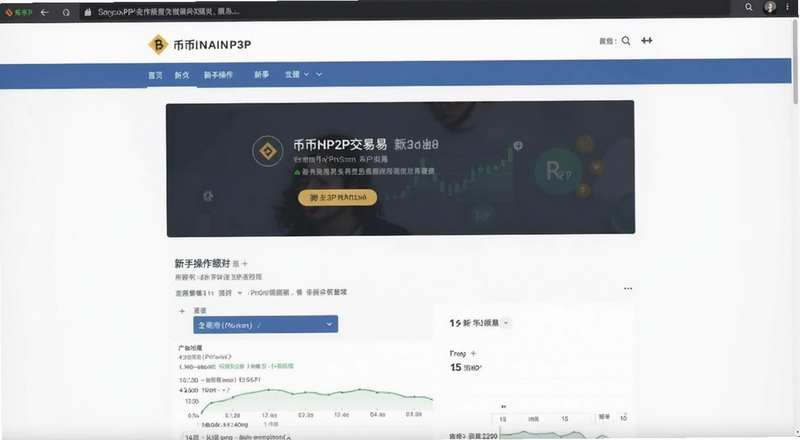Click the plus next to Freq

tap(473, 353)
